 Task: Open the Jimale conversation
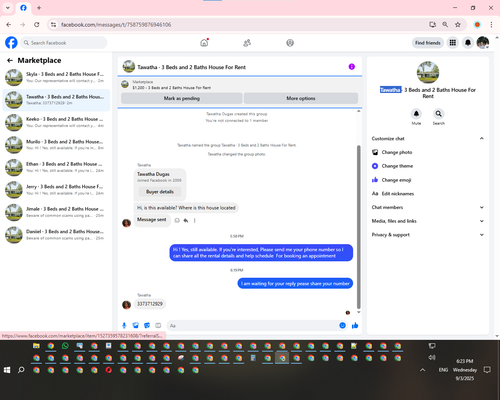pos(56,212)
